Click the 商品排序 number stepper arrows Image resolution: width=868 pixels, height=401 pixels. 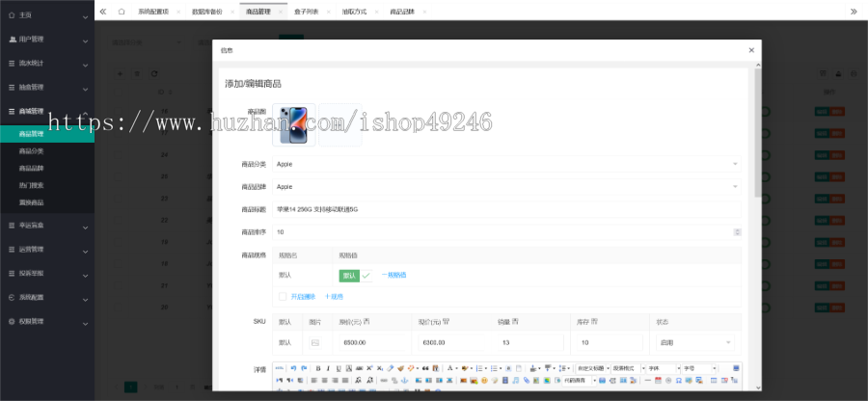pos(737,232)
